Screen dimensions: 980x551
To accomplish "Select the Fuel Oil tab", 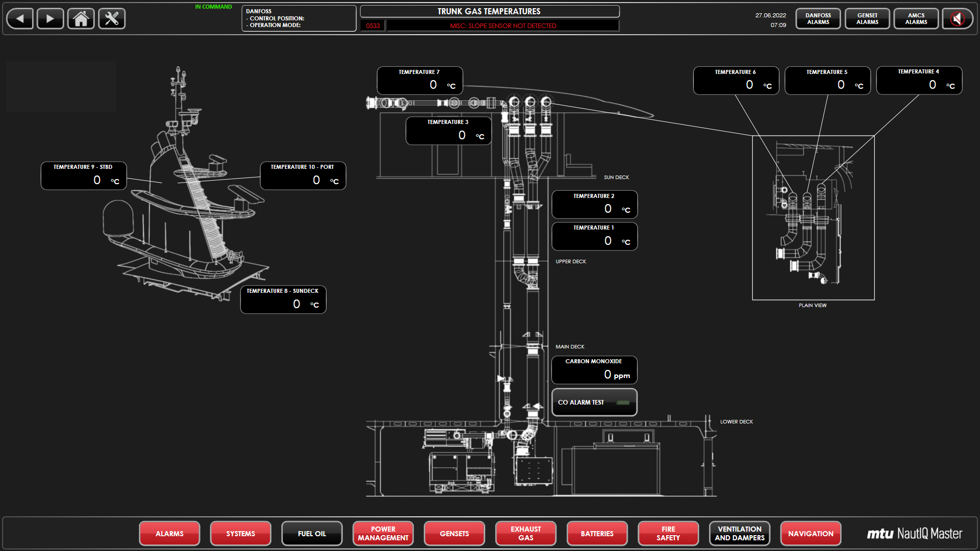I will click(312, 534).
